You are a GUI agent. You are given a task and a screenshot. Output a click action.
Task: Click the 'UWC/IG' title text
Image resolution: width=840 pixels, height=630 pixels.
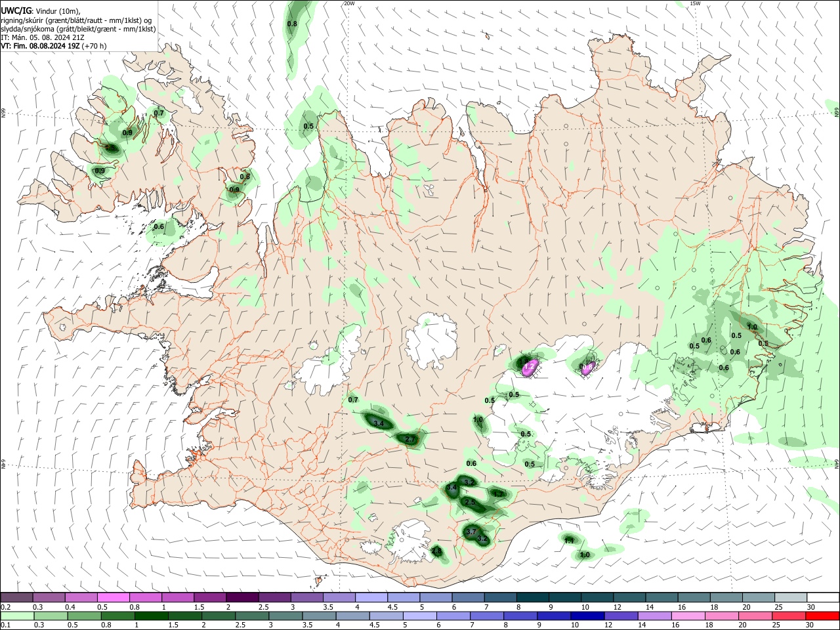pyautogui.click(x=16, y=11)
